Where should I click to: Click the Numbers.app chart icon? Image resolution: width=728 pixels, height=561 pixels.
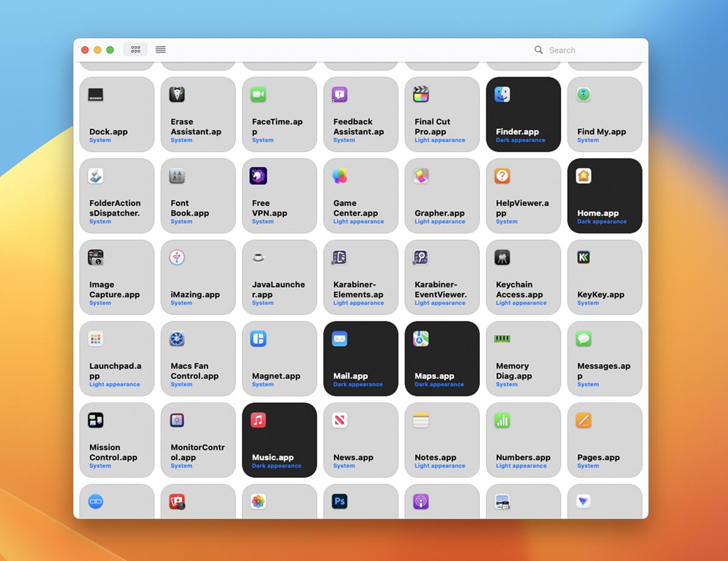502,420
